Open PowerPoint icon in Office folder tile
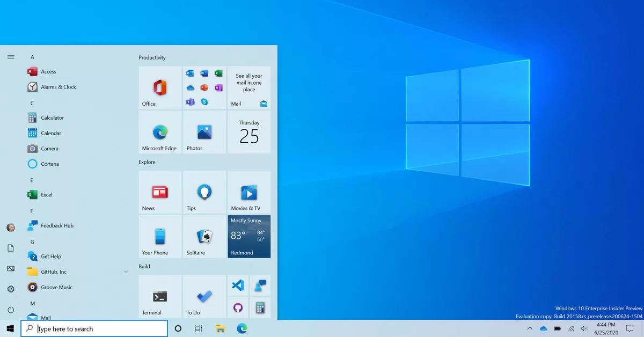Image resolution: width=644 pixels, height=337 pixels. pos(204,88)
